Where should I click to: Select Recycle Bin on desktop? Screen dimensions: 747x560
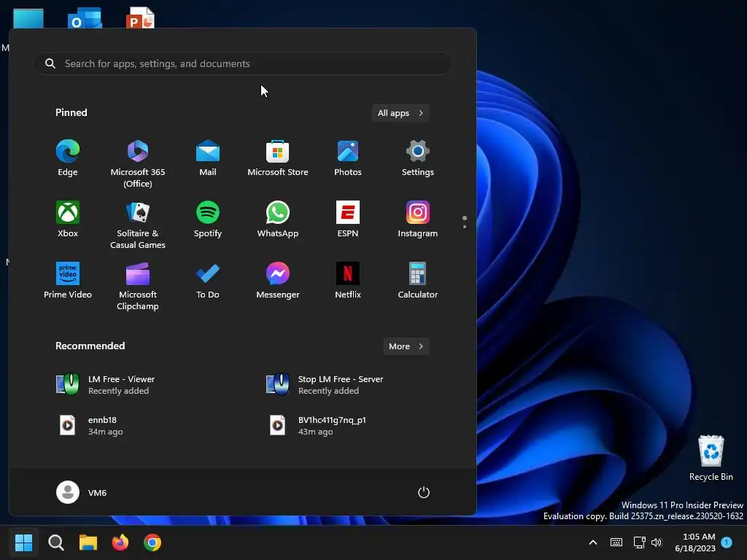pyautogui.click(x=711, y=458)
